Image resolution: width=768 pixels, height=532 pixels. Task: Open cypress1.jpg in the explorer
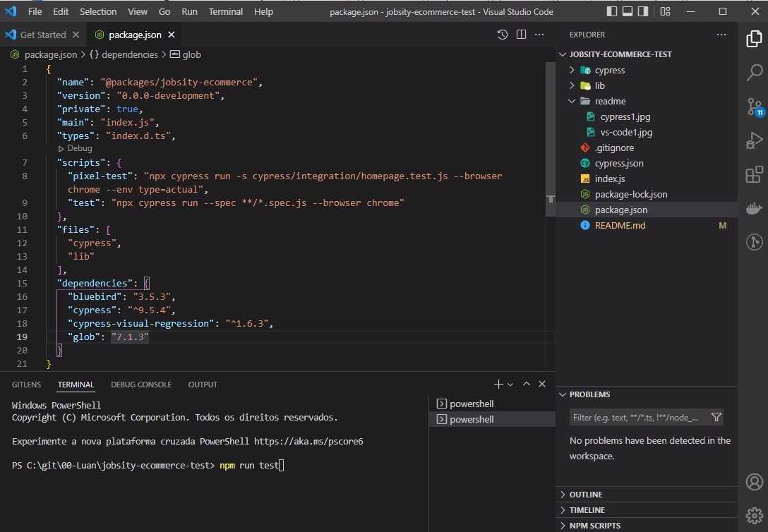[x=647, y=116]
